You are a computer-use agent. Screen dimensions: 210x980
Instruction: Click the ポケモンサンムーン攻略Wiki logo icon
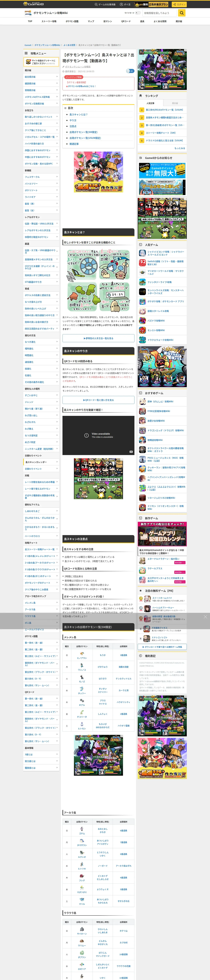(x=28, y=13)
